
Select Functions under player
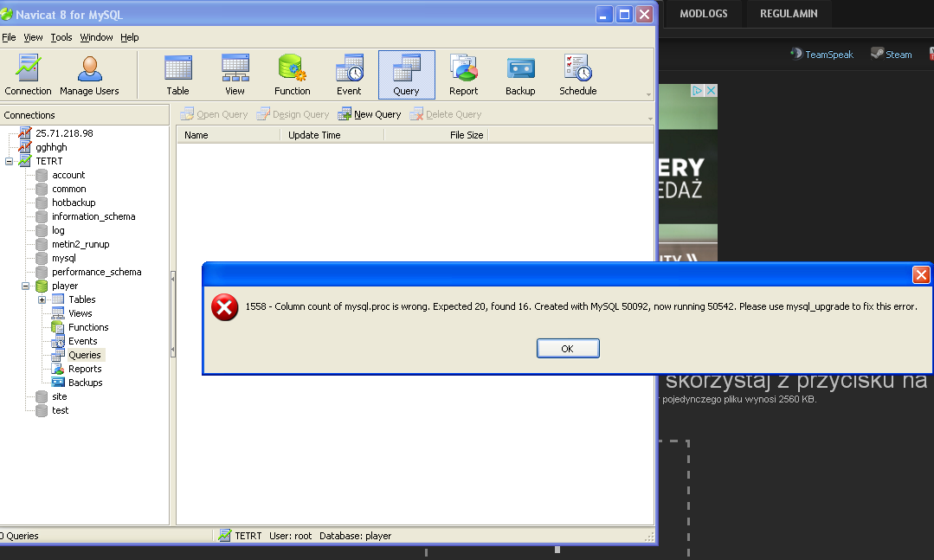click(89, 327)
